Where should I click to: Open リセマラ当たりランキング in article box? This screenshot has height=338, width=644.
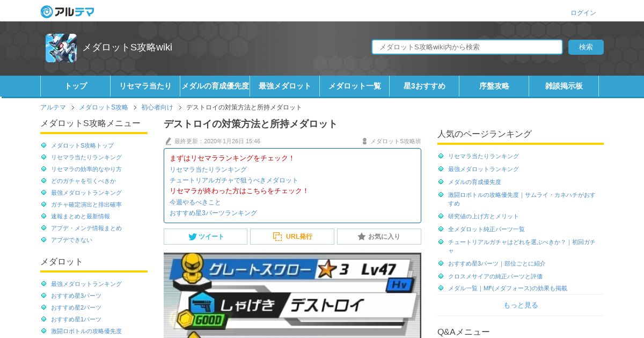tap(208, 170)
